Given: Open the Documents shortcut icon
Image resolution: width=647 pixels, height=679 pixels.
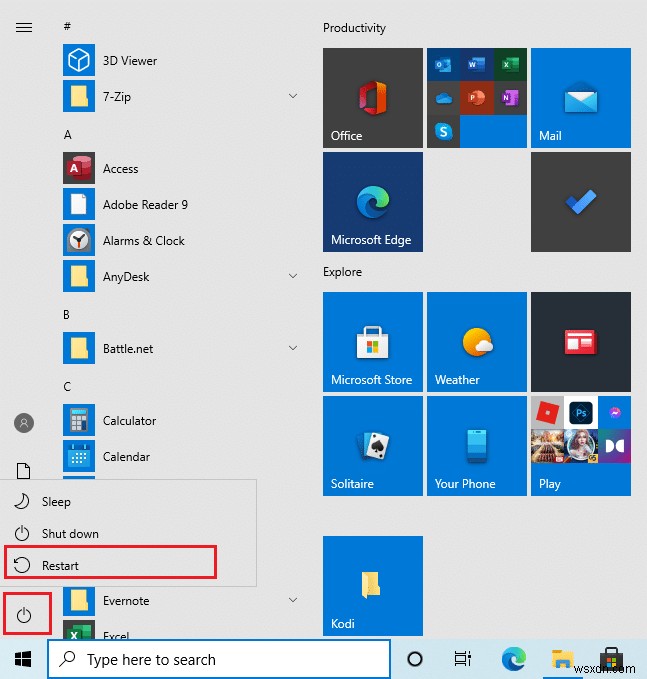Looking at the screenshot, I should (x=23, y=471).
